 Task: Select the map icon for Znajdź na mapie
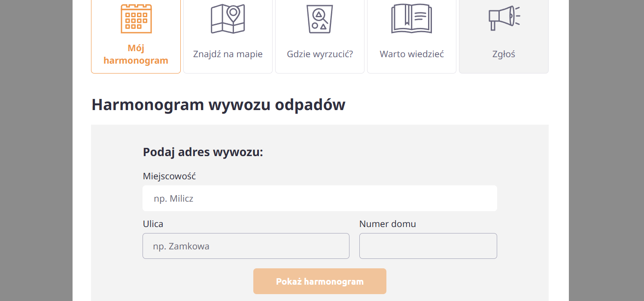[228, 19]
